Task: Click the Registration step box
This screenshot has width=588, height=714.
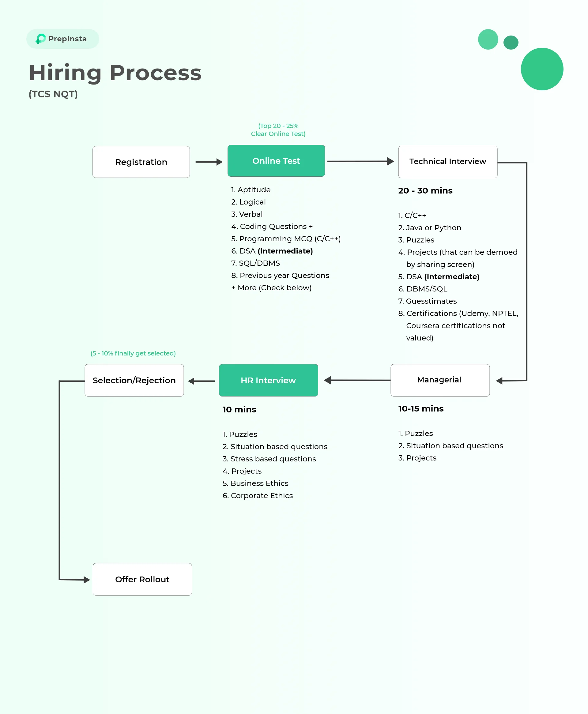Action: pyautogui.click(x=141, y=161)
